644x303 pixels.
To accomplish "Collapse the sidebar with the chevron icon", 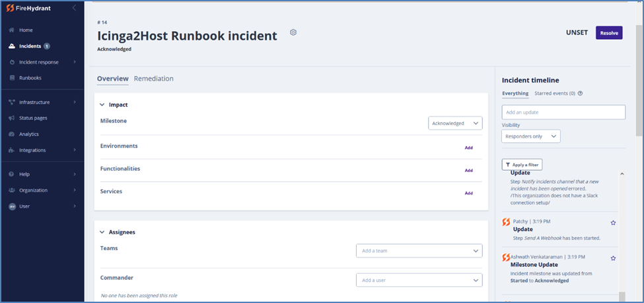I will 74,8.
